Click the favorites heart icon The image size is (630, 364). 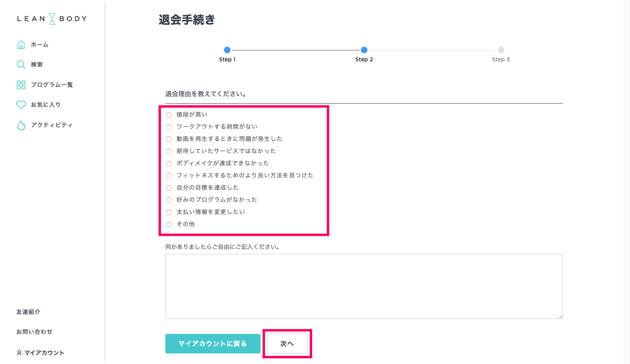click(x=21, y=105)
